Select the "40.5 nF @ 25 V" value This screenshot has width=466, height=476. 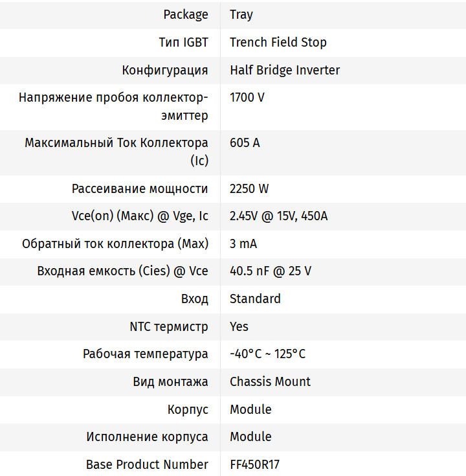(x=271, y=271)
